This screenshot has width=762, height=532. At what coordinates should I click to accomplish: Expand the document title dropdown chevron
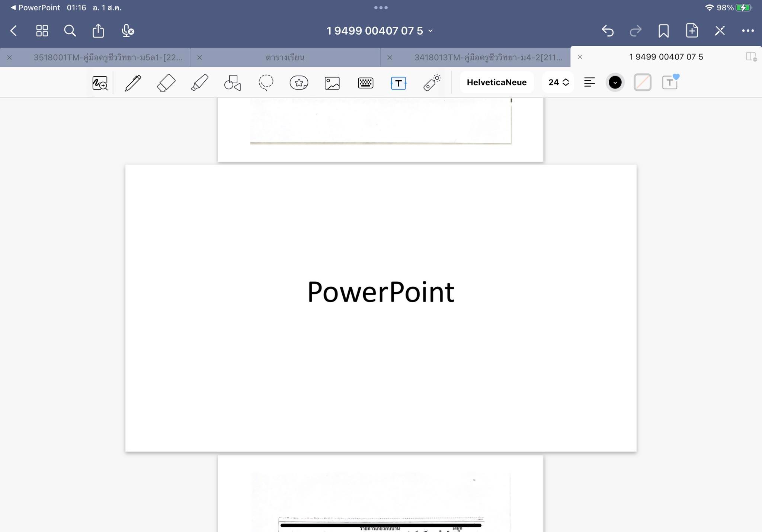click(431, 31)
